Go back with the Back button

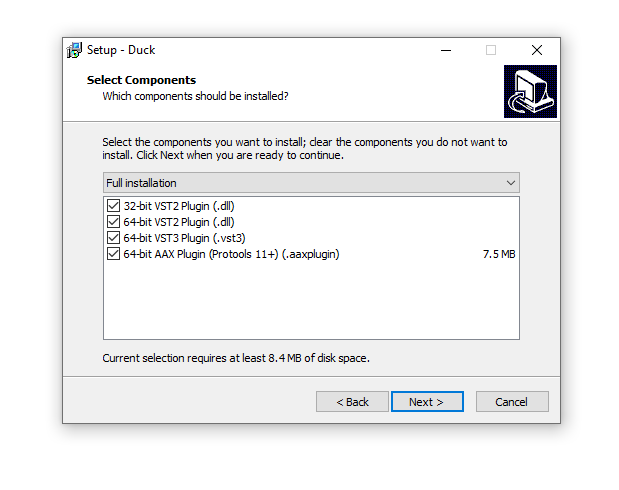pos(352,402)
